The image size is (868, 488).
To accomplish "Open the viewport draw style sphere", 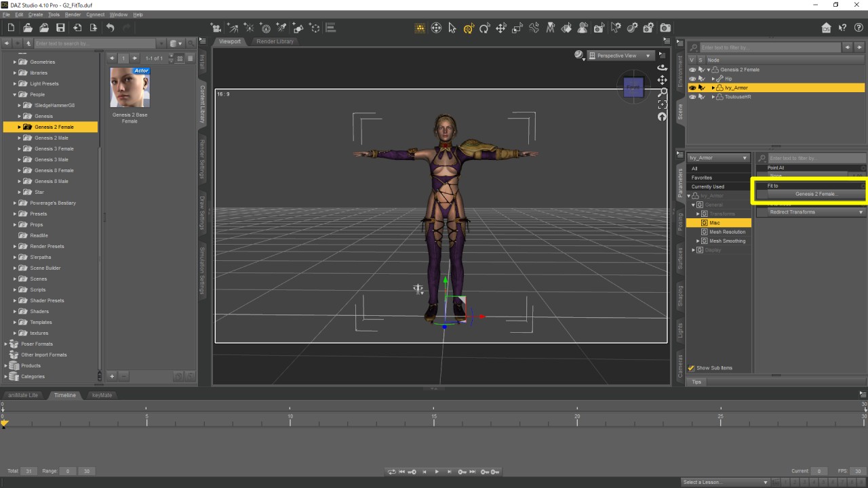I will (x=579, y=56).
